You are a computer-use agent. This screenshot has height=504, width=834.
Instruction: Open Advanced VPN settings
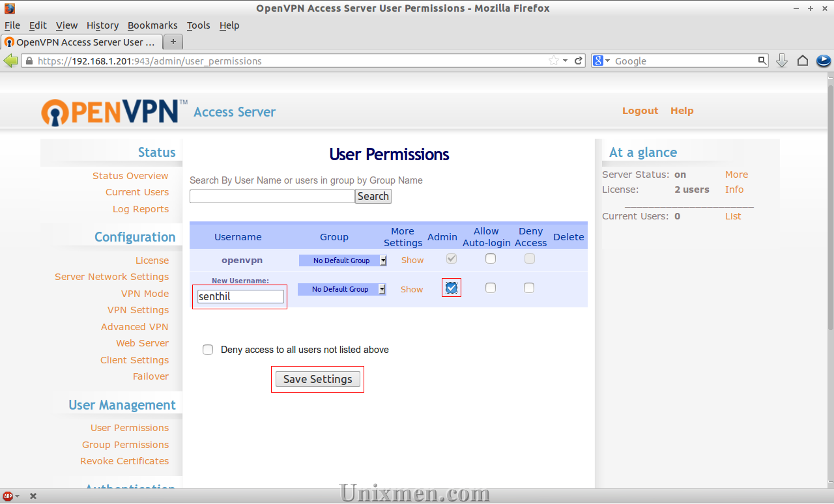(134, 327)
